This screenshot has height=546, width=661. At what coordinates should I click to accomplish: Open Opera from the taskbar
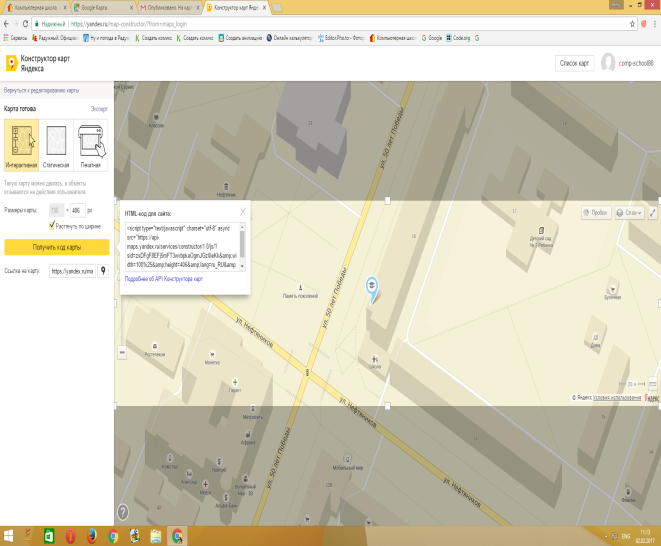point(71,536)
